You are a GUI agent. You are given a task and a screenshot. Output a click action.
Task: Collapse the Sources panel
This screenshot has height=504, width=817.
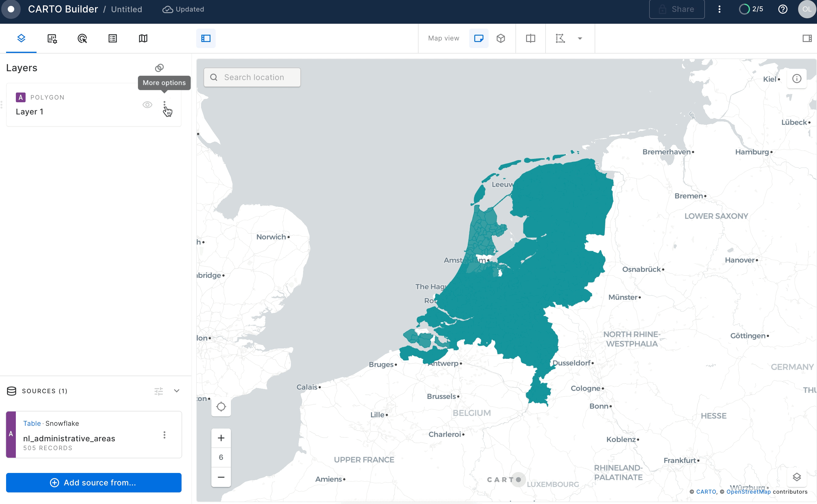(x=176, y=391)
